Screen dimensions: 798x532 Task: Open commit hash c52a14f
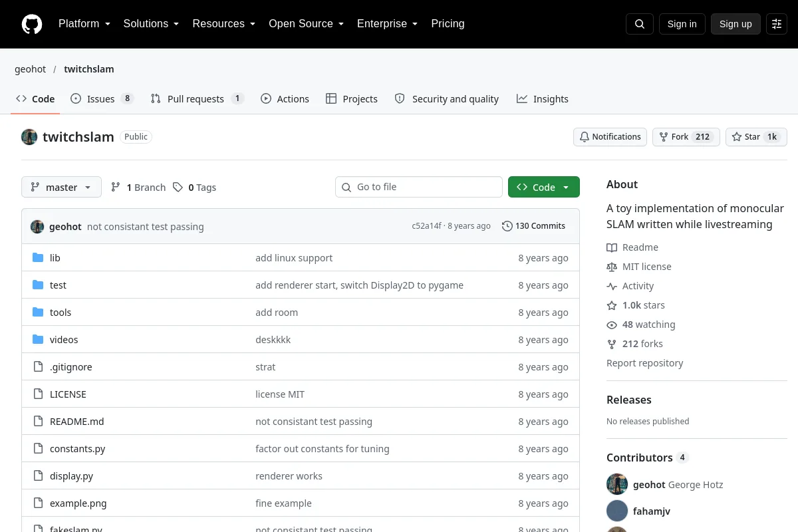tap(426, 226)
